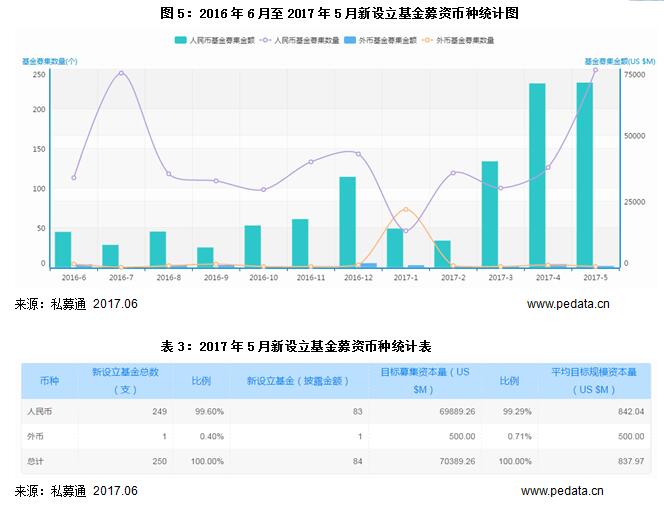Click the cell value 69889.26
664x505 pixels.
click(x=457, y=411)
